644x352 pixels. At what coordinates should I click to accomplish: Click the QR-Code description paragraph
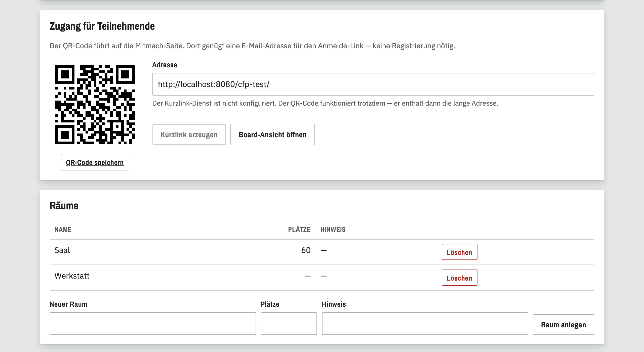252,46
